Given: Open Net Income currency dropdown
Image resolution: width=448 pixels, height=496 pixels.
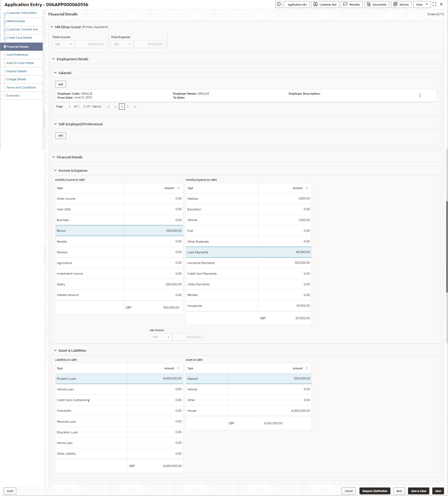Looking at the screenshot, I should coord(161,337).
